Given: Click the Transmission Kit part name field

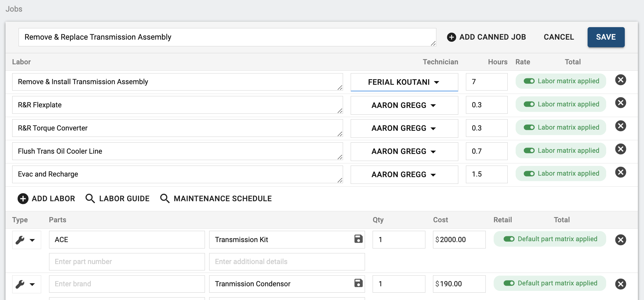Looking at the screenshot, I should coord(287,240).
